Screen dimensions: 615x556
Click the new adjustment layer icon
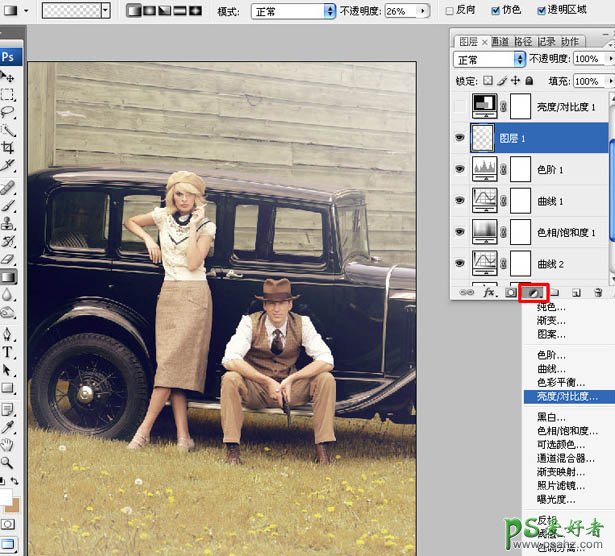[534, 292]
